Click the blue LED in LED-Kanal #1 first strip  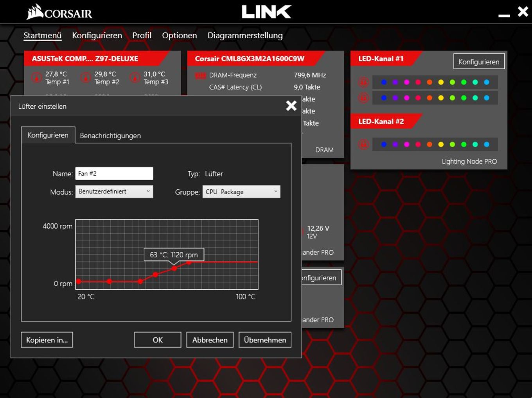click(384, 82)
